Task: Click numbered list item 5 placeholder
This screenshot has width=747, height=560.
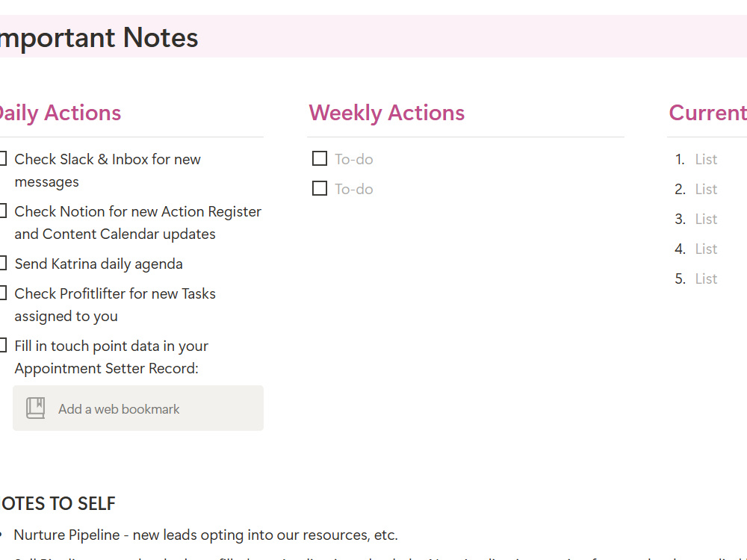Action: [x=706, y=279]
